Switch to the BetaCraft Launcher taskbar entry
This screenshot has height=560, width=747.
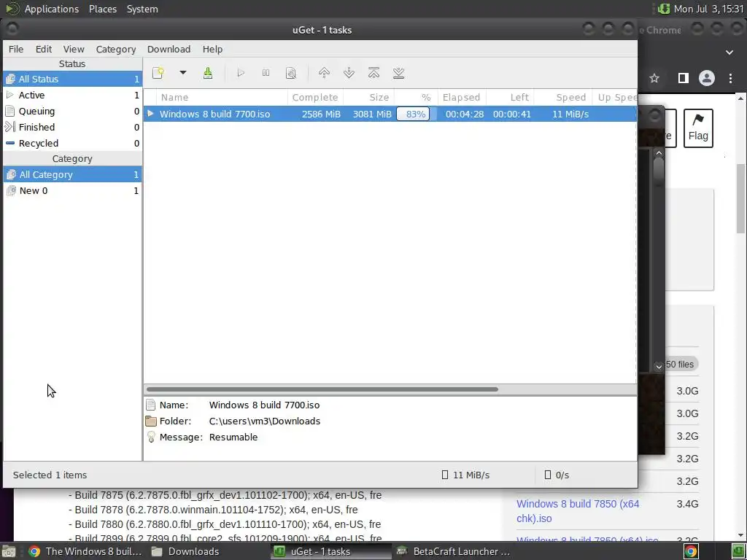tap(454, 551)
